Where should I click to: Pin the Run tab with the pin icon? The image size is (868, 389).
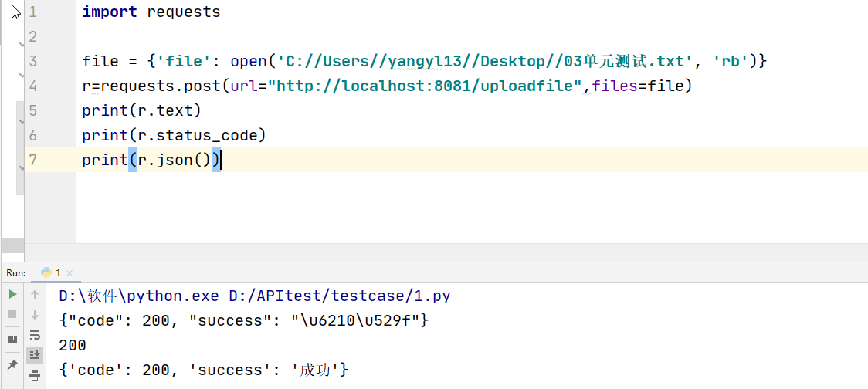tap(12, 364)
